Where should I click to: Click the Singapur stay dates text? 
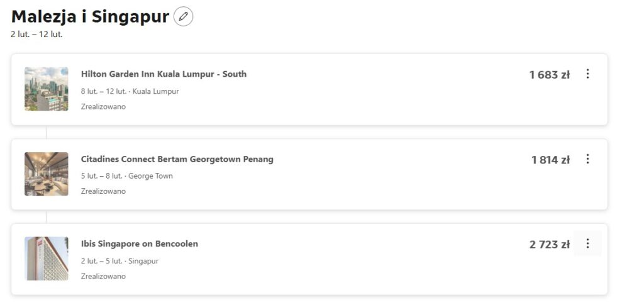pos(119,261)
